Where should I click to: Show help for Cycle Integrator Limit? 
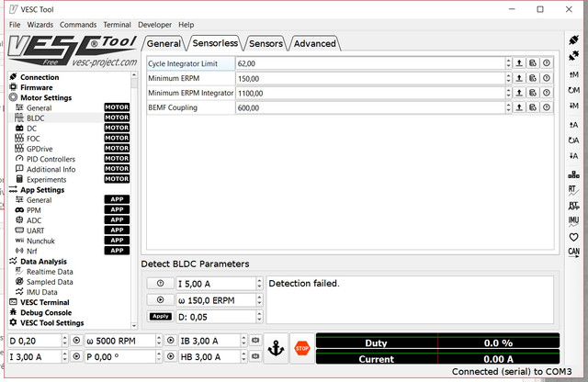[547, 63]
